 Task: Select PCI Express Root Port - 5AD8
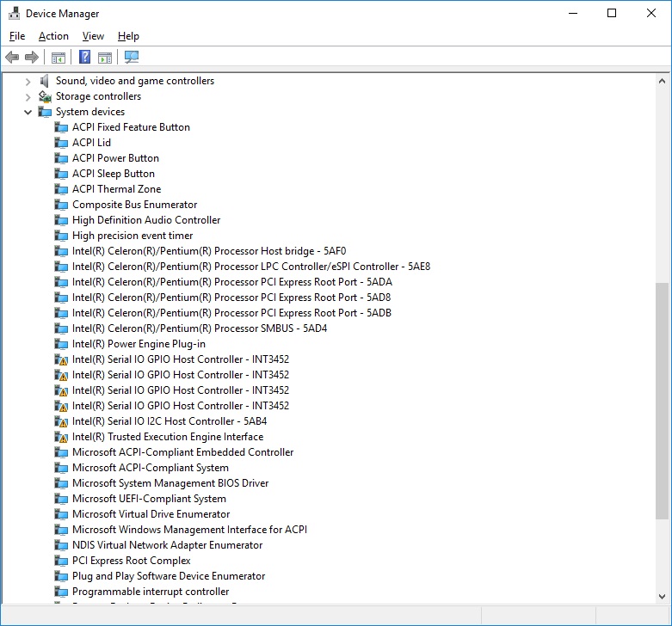point(231,298)
